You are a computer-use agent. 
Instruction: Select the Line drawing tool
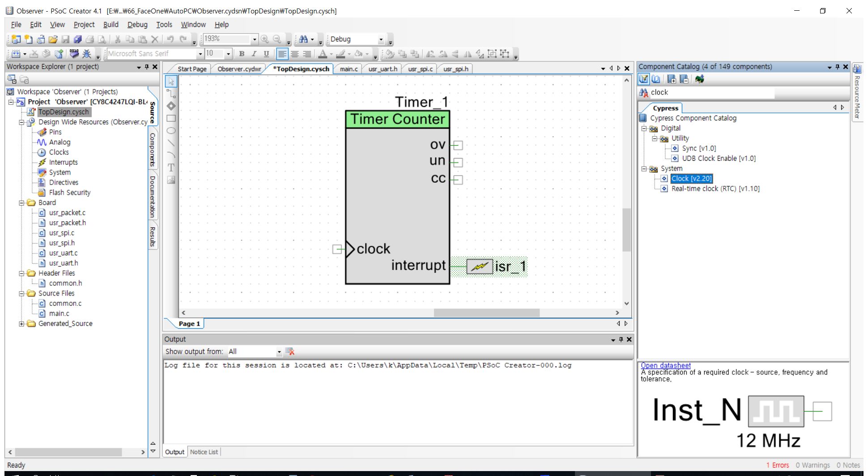pos(171,143)
